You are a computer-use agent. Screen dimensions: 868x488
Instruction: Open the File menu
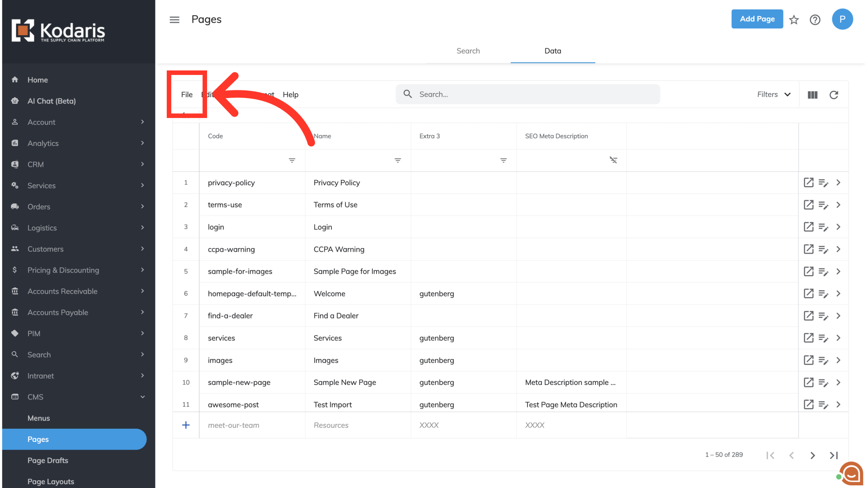[x=187, y=94]
